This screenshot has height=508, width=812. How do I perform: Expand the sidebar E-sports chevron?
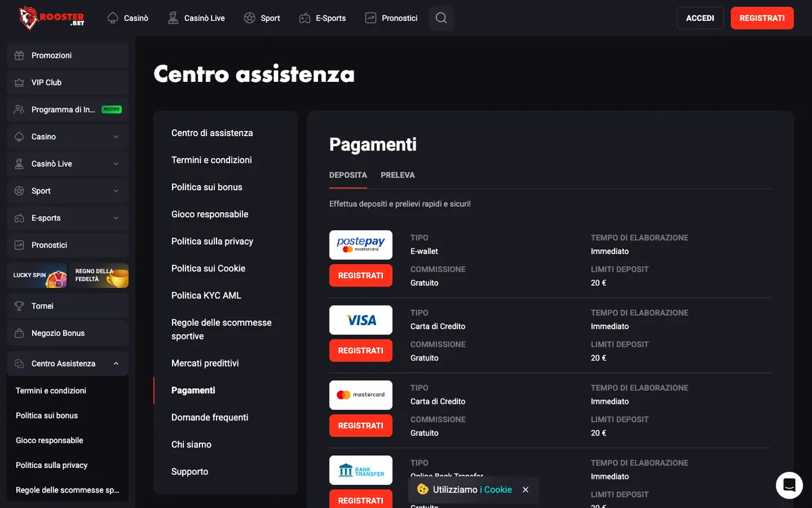point(116,218)
